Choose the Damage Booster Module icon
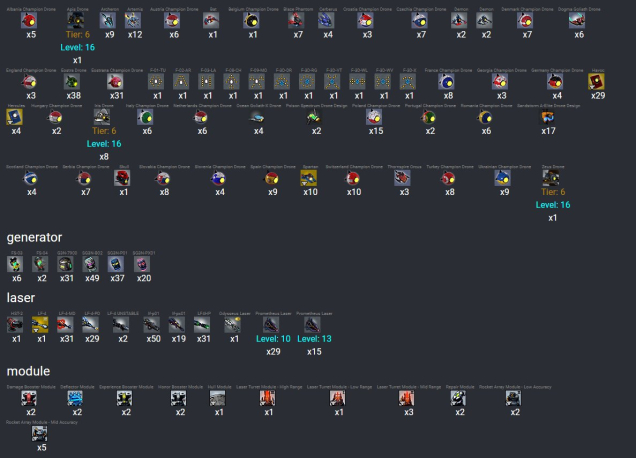Image resolution: width=636 pixels, height=458 pixels. point(31,398)
